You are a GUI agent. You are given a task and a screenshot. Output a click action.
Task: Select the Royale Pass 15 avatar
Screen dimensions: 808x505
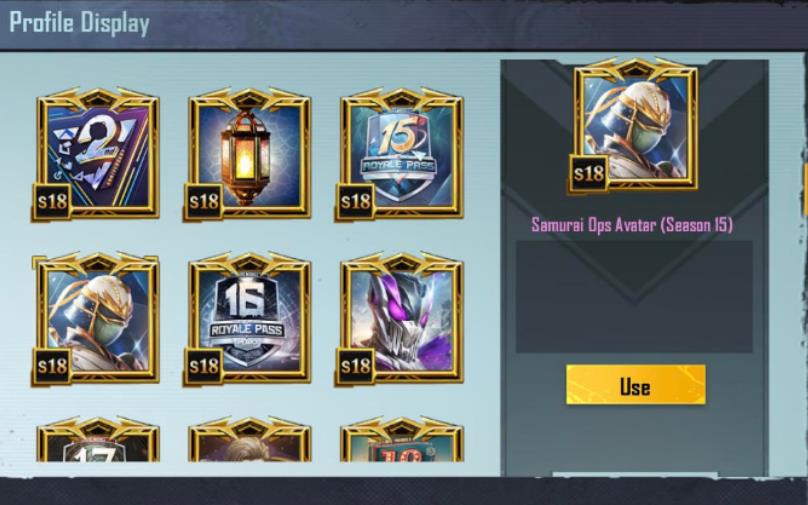pos(400,154)
